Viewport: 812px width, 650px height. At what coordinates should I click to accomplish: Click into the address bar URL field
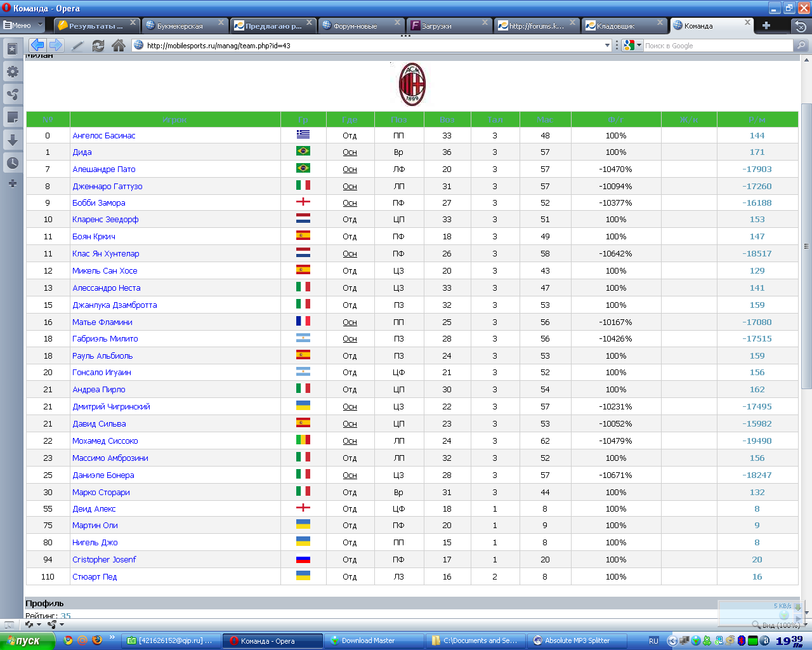point(374,46)
